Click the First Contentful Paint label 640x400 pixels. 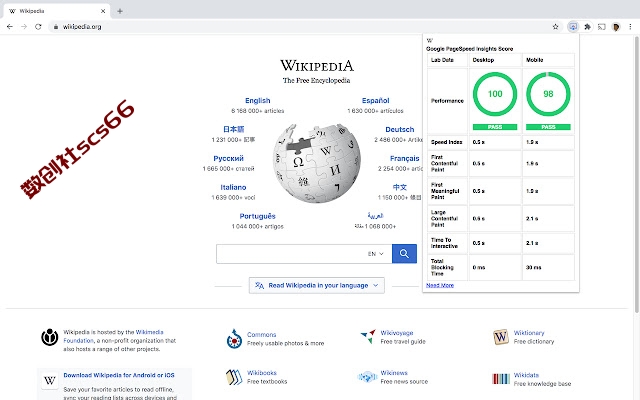[444, 163]
